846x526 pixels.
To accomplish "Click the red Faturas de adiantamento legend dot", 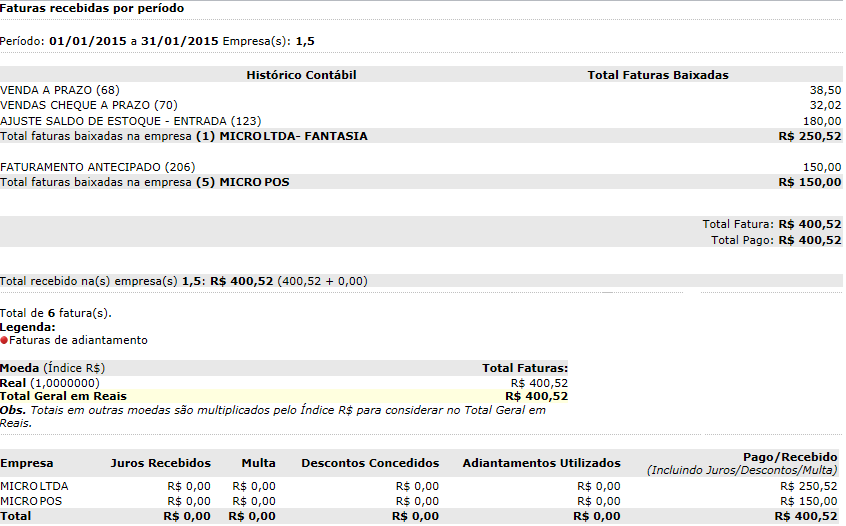I will coord(4,340).
